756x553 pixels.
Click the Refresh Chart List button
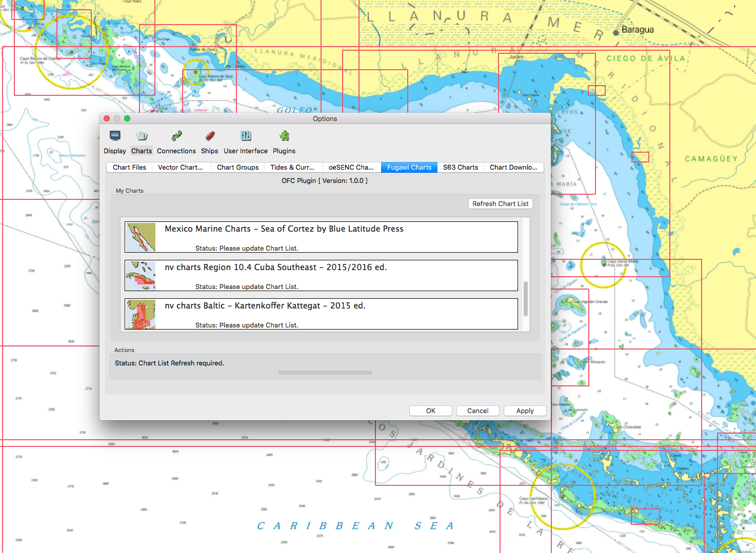[x=501, y=203]
